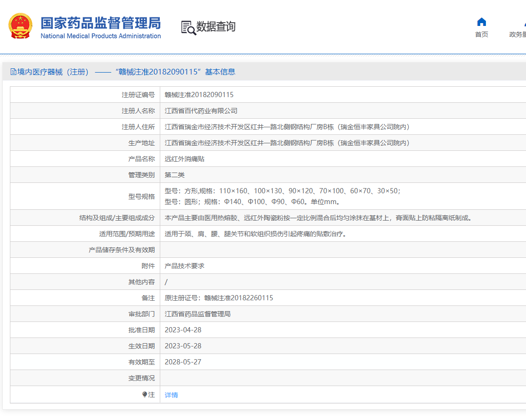
Task: Click the 型号规格 row label
Action: (141, 196)
